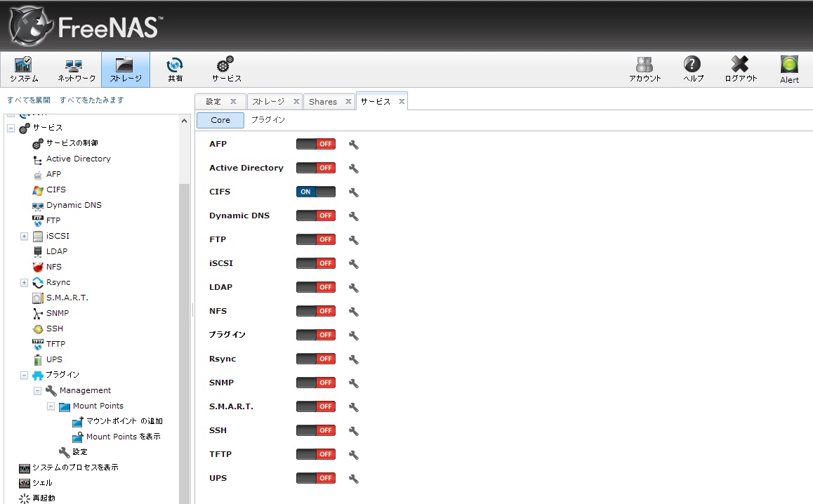
Task: Open Mount Points を表示 tree item
Action: point(124,437)
